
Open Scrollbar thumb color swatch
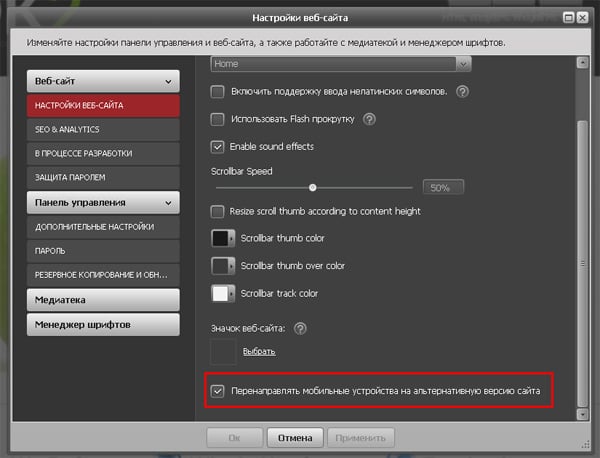click(x=223, y=239)
